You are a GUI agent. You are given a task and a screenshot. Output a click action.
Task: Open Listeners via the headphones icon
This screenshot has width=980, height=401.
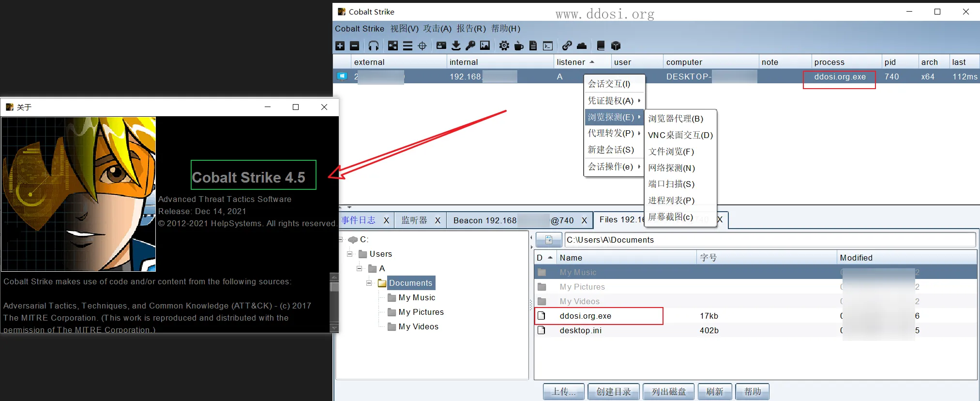(x=373, y=46)
